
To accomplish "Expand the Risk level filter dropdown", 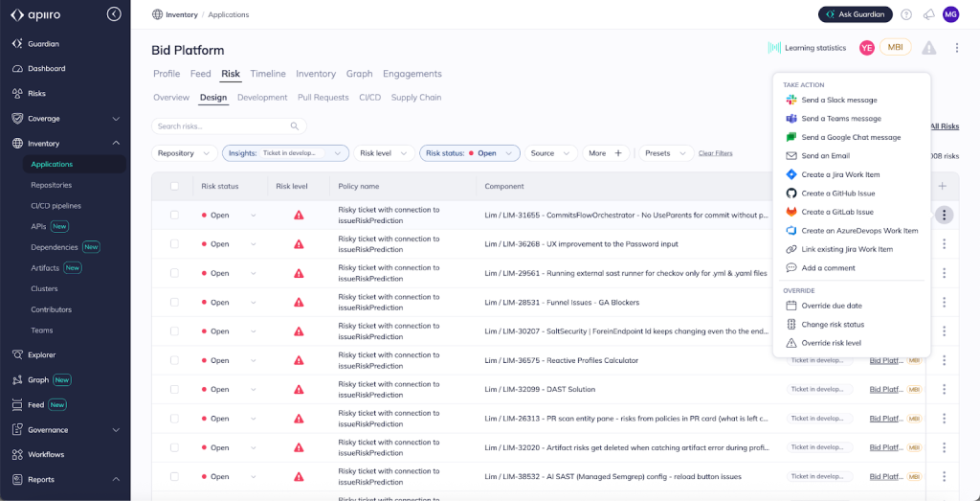I will tap(383, 153).
